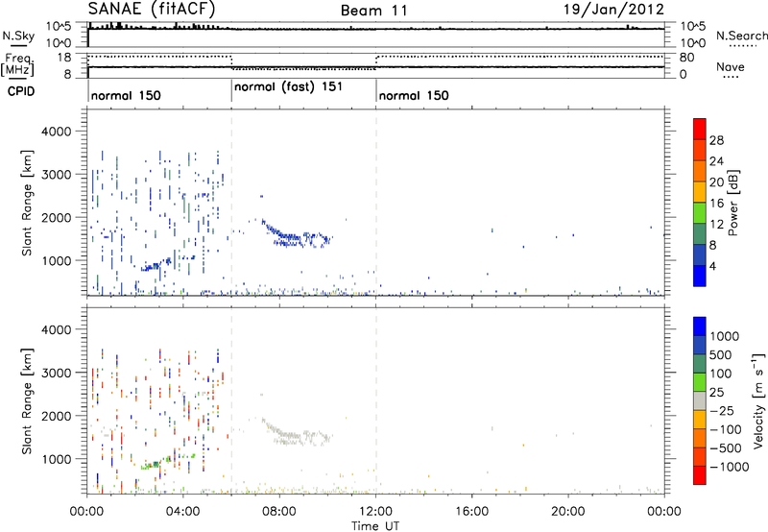Viewport: 768px width, 532px height.
Task: Click the normal (fast) 151 CPID label
Action: 288,87
